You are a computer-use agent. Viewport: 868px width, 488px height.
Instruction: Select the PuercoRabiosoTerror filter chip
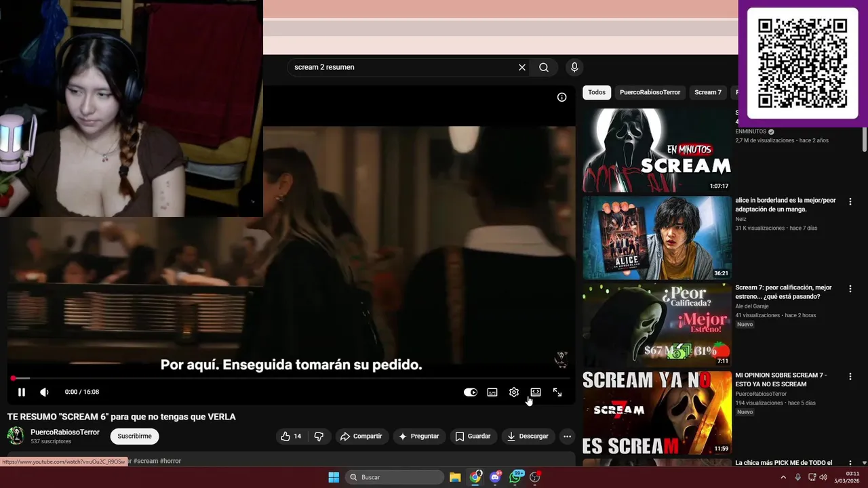tap(650, 92)
